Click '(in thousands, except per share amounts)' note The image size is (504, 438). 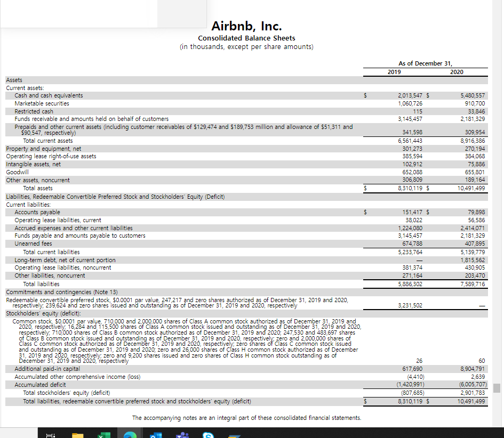click(246, 47)
